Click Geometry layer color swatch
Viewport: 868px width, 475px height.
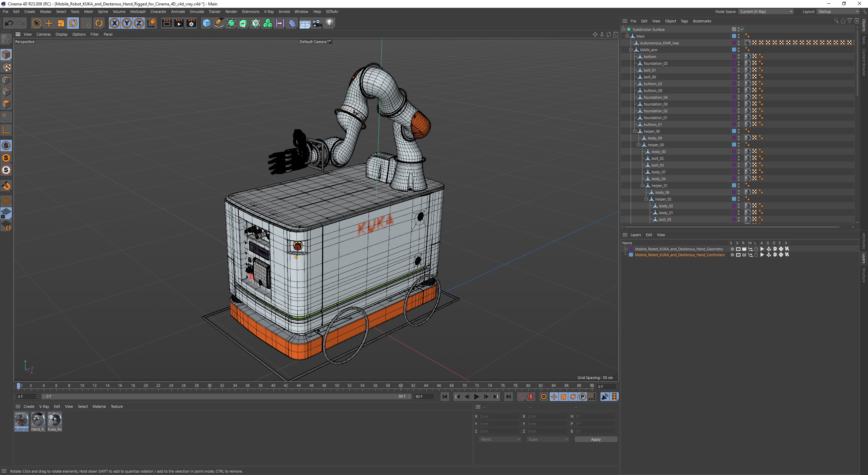click(x=631, y=249)
